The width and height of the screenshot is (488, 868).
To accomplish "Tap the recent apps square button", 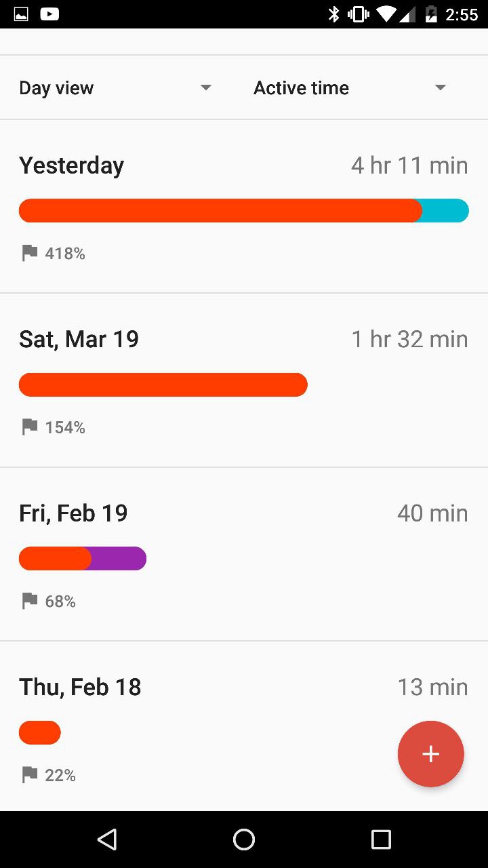I will (x=381, y=840).
